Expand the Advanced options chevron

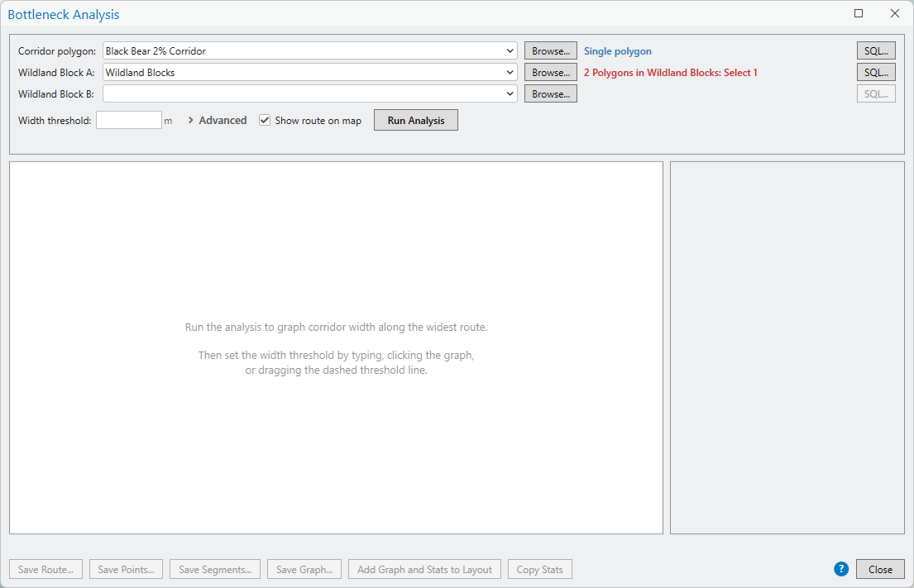(190, 120)
